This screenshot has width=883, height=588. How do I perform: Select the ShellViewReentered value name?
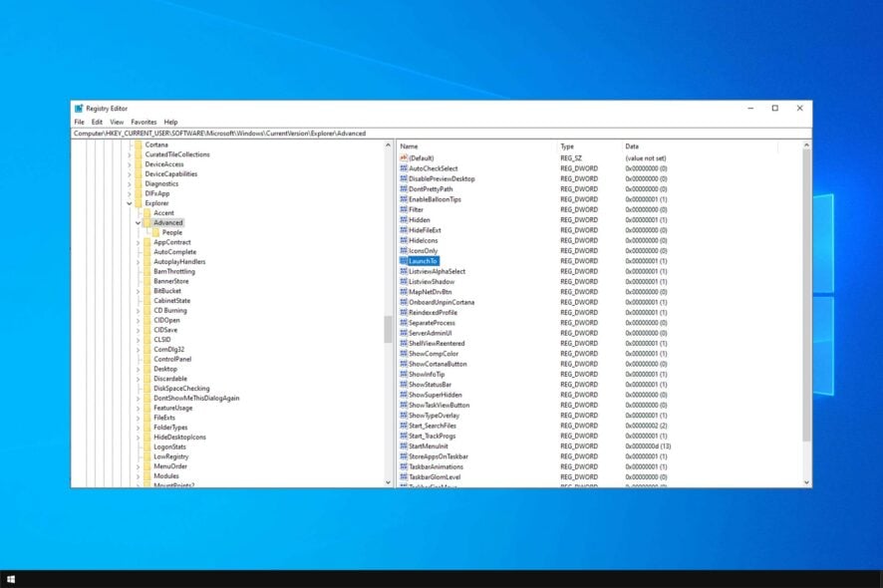[x=437, y=344]
